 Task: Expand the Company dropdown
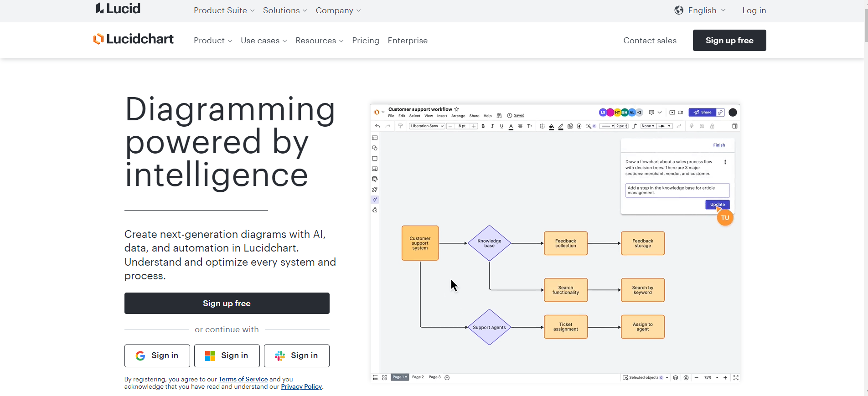tap(338, 10)
